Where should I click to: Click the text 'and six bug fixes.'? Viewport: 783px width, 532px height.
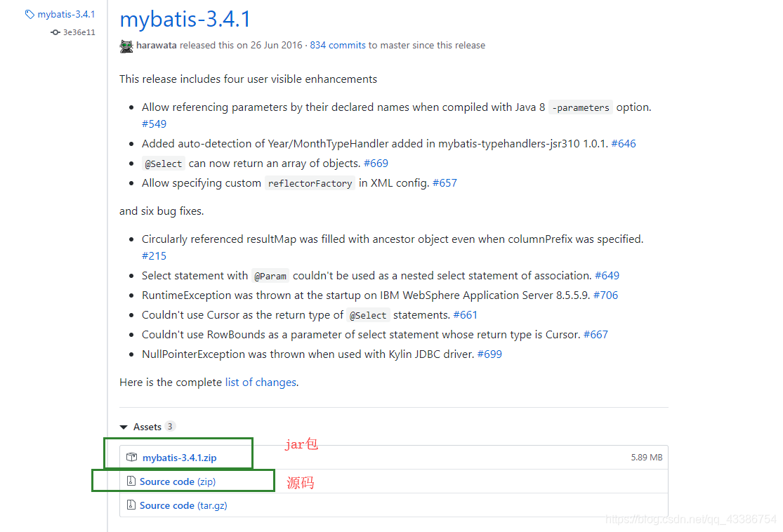[162, 211]
